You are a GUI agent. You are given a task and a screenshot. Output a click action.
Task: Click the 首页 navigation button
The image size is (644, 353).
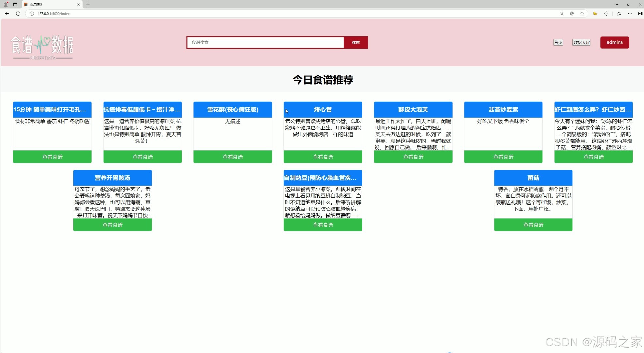pyautogui.click(x=557, y=42)
